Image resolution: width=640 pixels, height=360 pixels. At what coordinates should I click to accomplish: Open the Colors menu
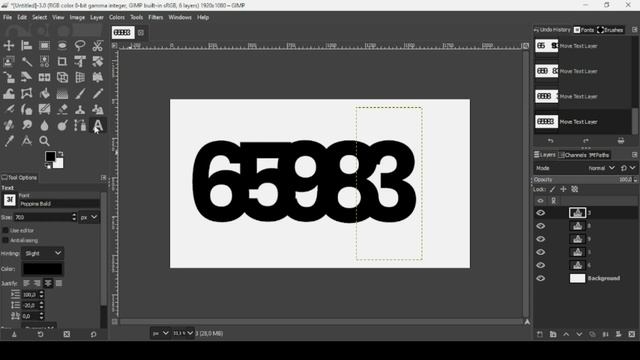(117, 18)
